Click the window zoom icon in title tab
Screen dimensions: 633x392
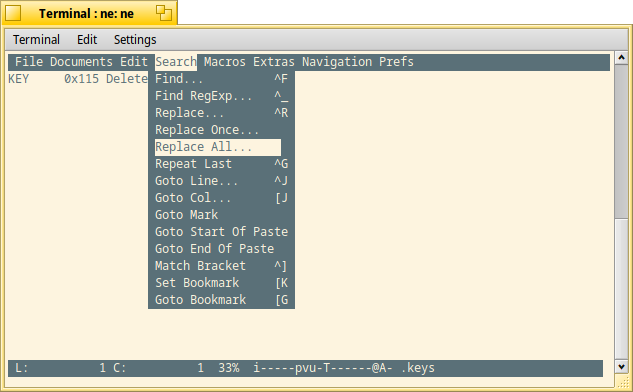coord(163,13)
